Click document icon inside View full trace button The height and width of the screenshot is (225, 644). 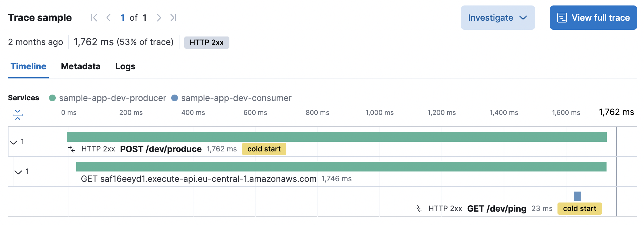coord(561,17)
